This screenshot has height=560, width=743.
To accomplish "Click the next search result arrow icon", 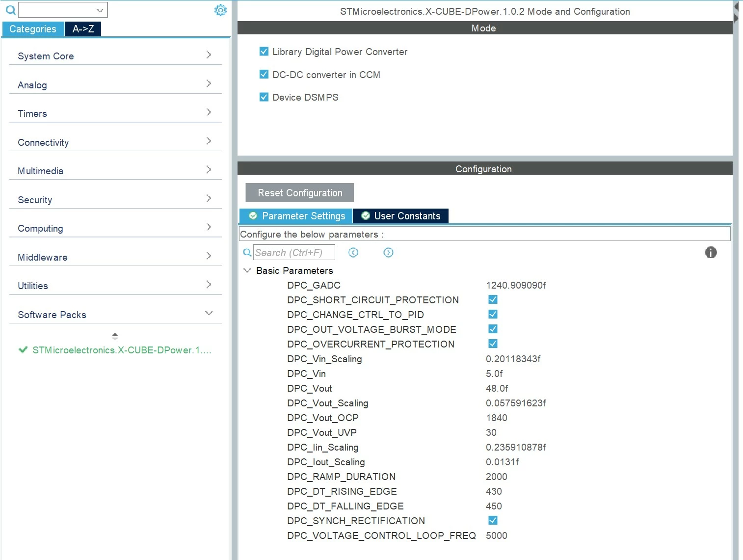I will coord(388,252).
